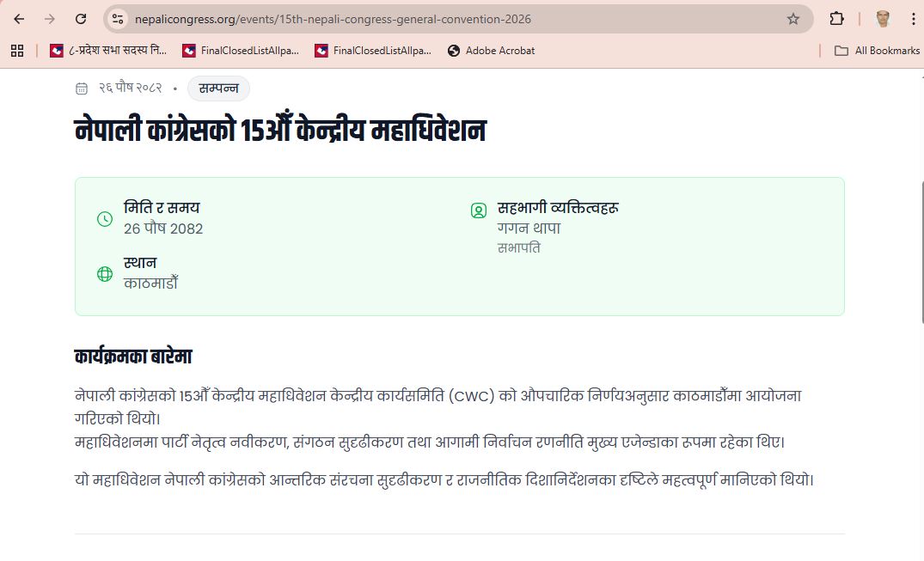Click the globe icon beside स्थान
The image size is (924, 561).
pyautogui.click(x=104, y=274)
